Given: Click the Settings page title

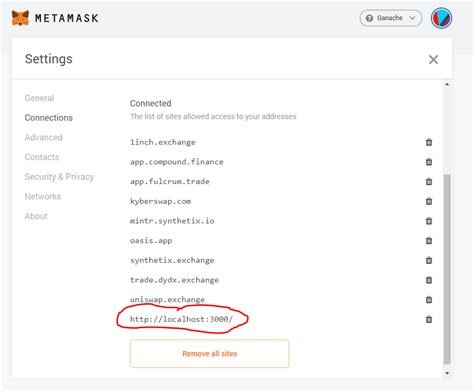Looking at the screenshot, I should [x=49, y=59].
